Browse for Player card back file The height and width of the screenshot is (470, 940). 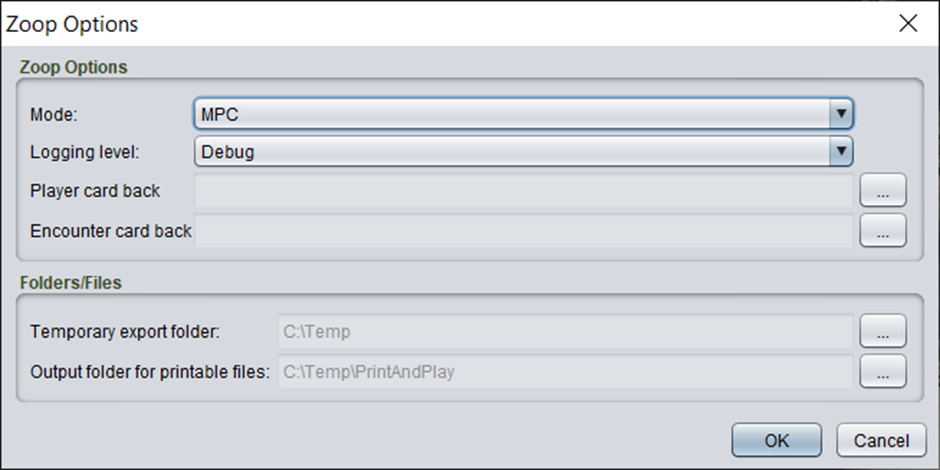pyautogui.click(x=883, y=191)
